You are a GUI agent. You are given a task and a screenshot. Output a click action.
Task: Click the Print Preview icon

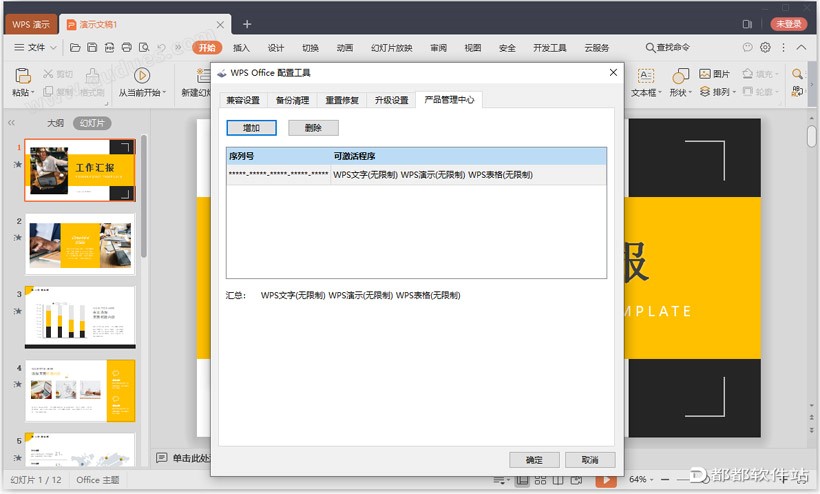(144, 48)
